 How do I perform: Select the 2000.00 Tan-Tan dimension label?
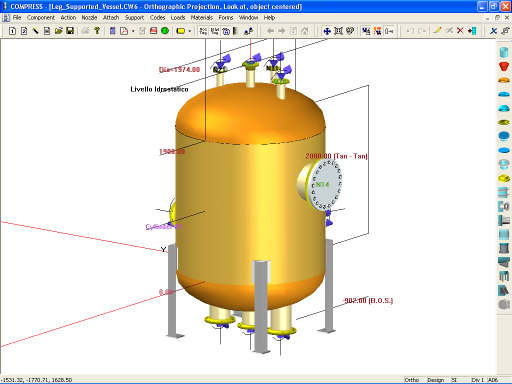336,156
